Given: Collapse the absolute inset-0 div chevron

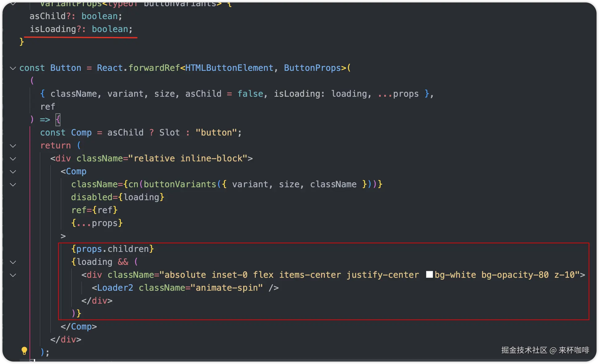Looking at the screenshot, I should [x=13, y=275].
